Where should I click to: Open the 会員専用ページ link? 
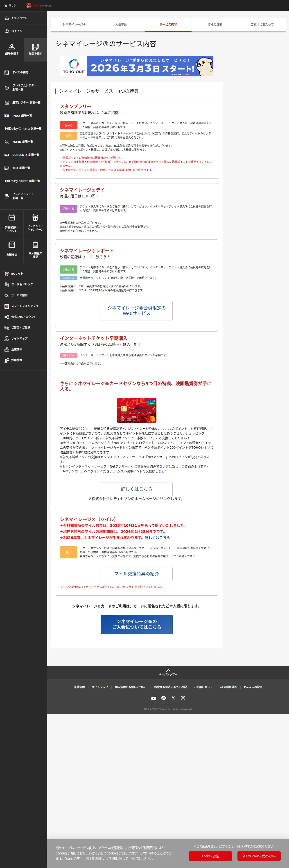89,278
